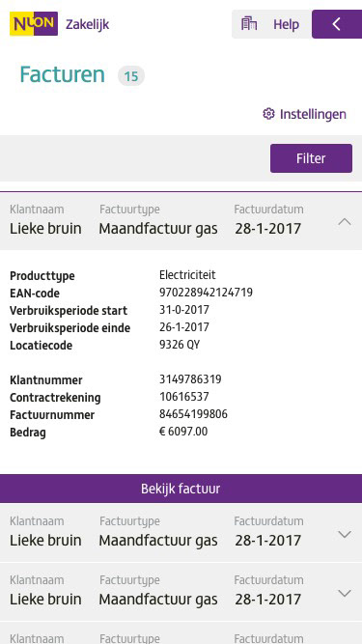The height and width of the screenshot is (644, 362).
Task: Click the partially visible fourth invoice row
Action: click(181, 633)
